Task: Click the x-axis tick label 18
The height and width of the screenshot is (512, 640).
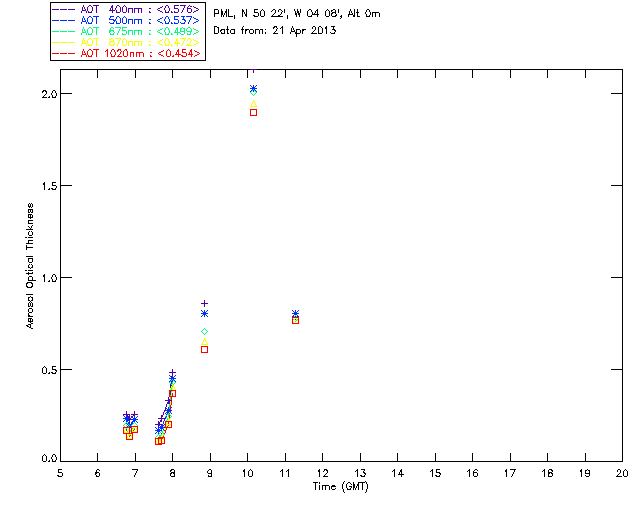Action: [x=547, y=473]
